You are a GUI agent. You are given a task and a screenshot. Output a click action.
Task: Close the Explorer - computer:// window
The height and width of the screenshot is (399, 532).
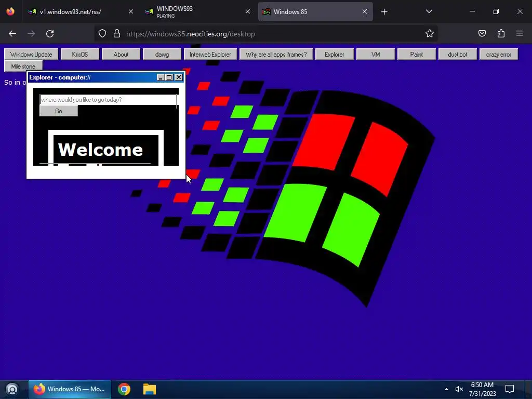coord(179,77)
